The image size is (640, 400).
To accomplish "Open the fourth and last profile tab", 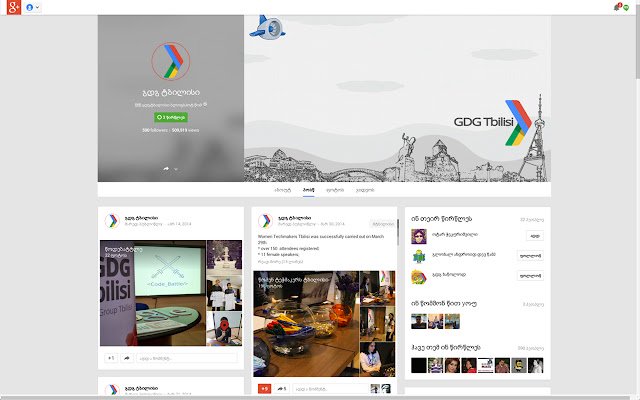I will (x=365, y=190).
